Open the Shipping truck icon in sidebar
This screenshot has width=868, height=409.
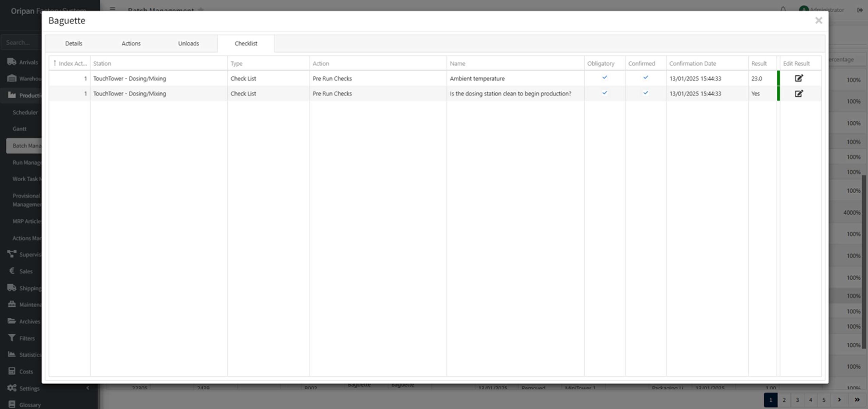coord(12,288)
